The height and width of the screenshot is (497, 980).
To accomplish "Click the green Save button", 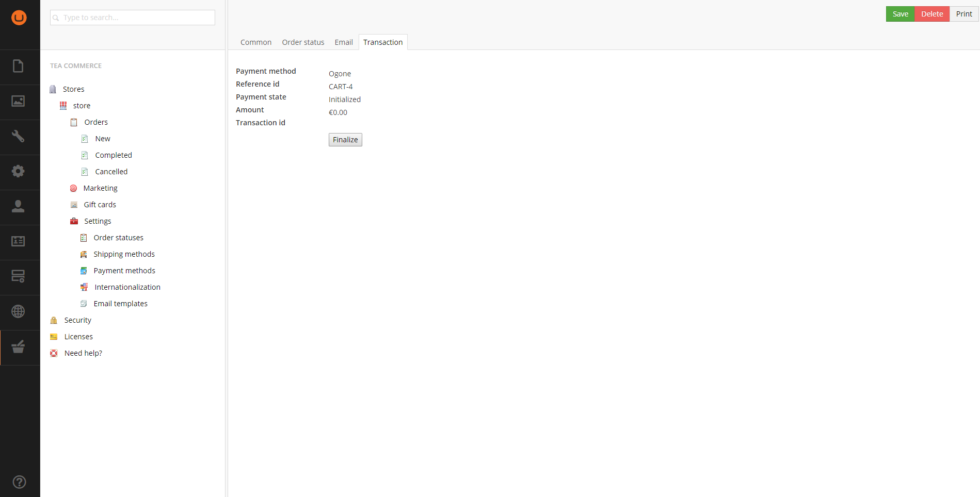I will pyautogui.click(x=901, y=14).
